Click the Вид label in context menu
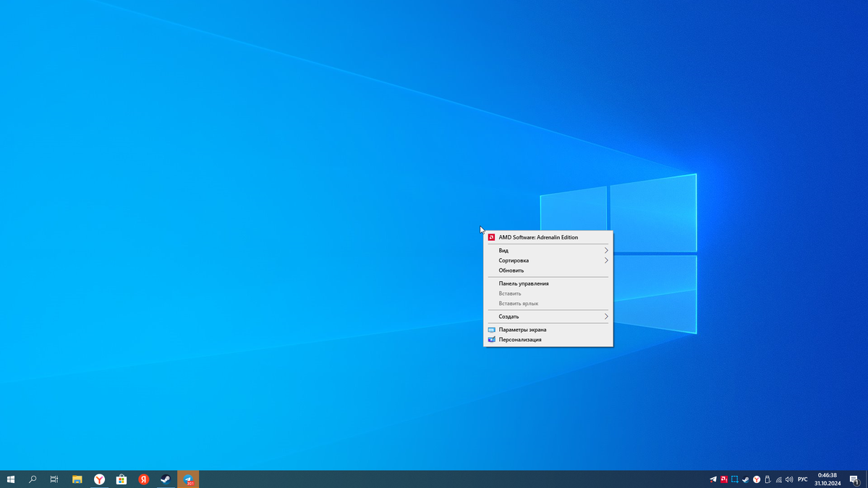The height and width of the screenshot is (488, 868). (503, 250)
